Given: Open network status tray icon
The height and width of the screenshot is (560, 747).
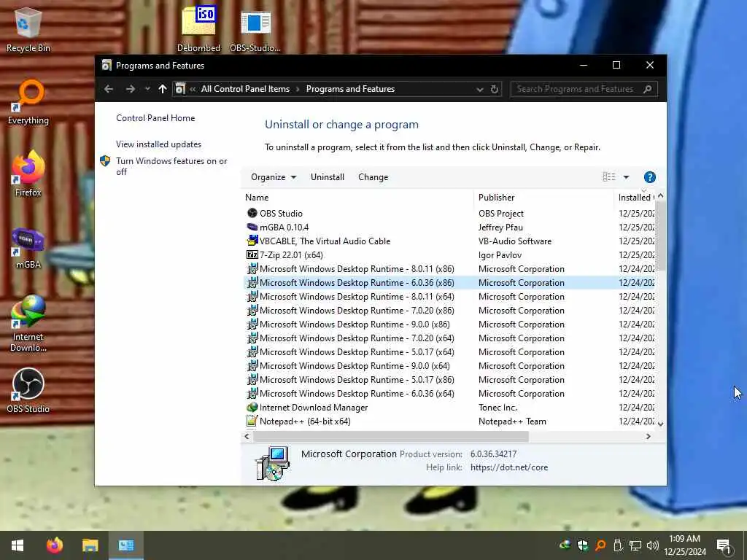Looking at the screenshot, I should click(635, 545).
